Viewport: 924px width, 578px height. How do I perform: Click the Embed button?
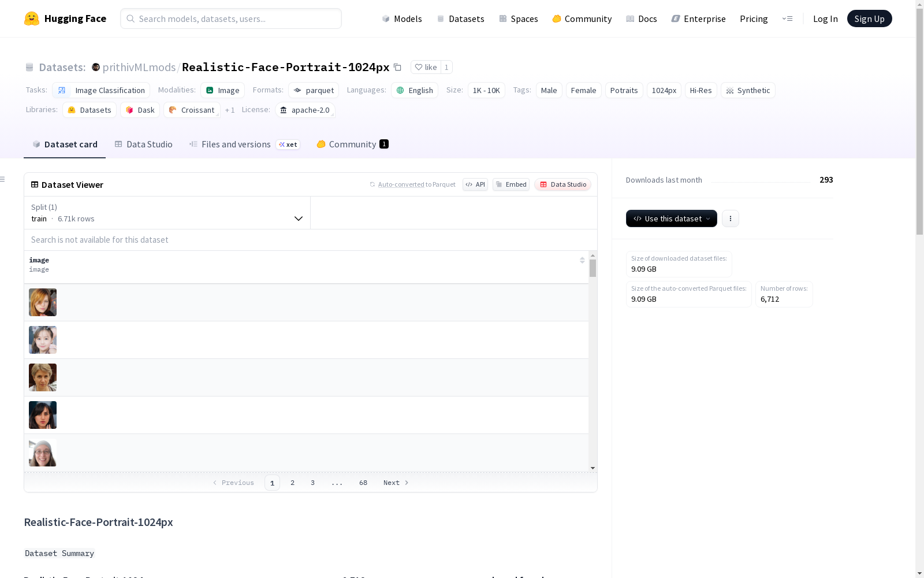pyautogui.click(x=511, y=184)
